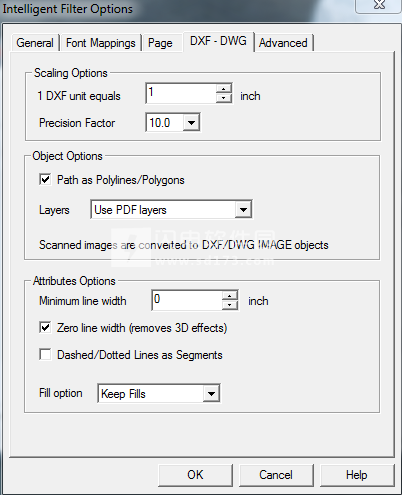Open the Advanced tab
Image resolution: width=402 pixels, height=495 pixels.
(283, 43)
